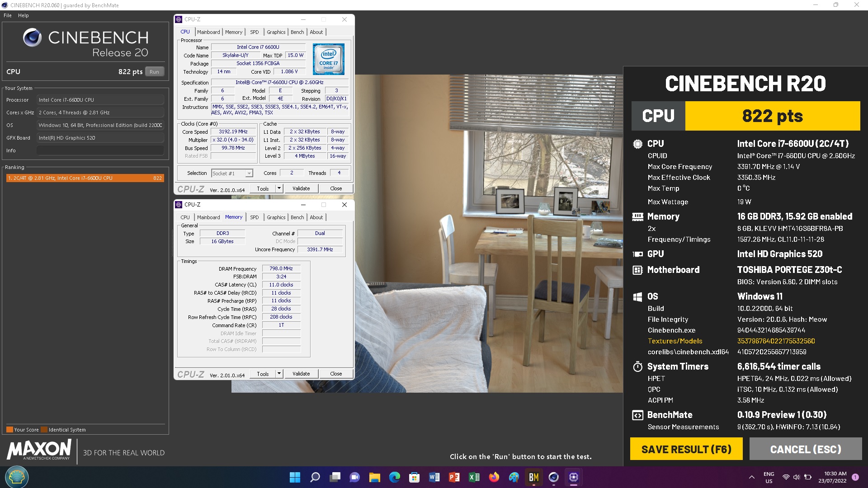Open Mainboard tab in bottom CPU-Z window
Screen dimensions: 868x488
point(208,217)
